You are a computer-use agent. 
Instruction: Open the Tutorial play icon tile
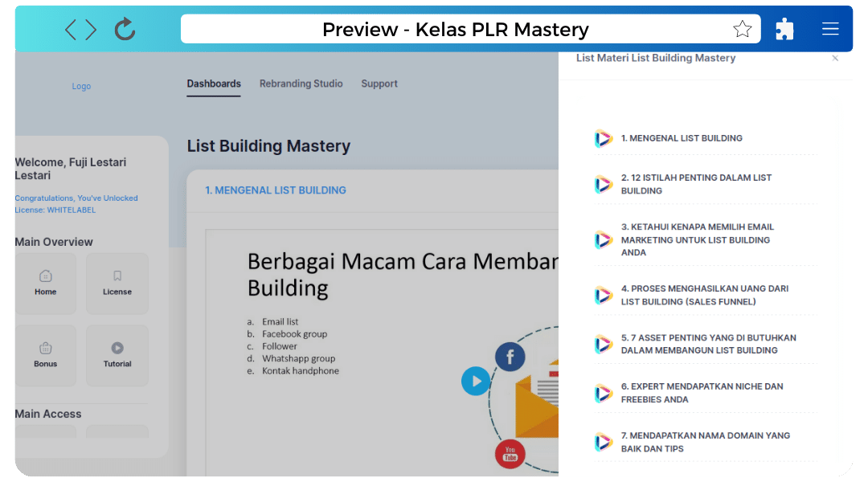pos(117,355)
